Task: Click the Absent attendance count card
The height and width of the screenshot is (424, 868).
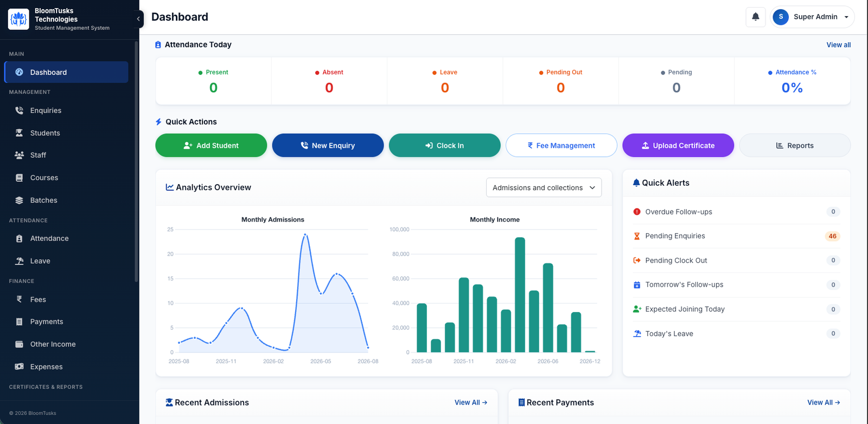Action: pos(329,81)
